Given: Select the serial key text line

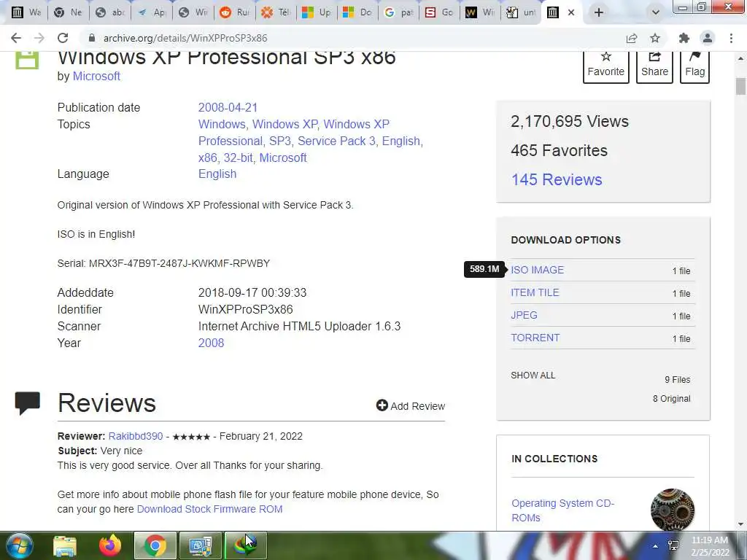Looking at the screenshot, I should click(163, 263).
